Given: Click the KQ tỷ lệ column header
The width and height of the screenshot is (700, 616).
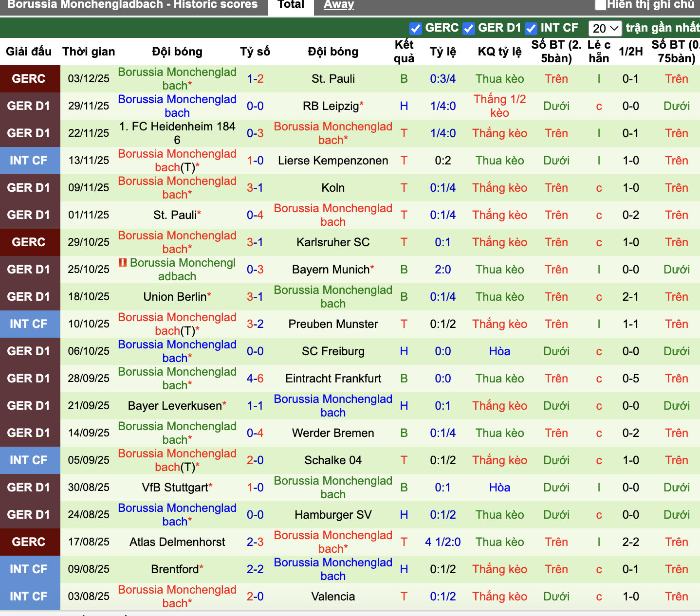Looking at the screenshot, I should click(500, 52).
